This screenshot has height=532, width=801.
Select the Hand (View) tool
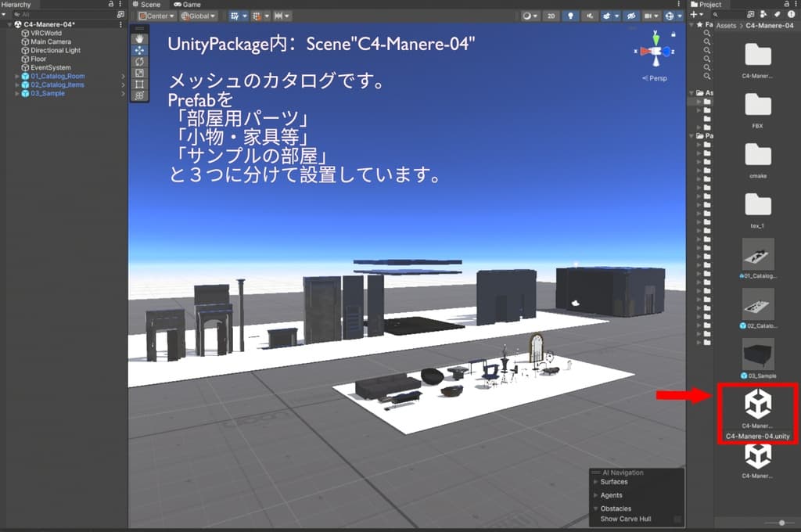139,39
